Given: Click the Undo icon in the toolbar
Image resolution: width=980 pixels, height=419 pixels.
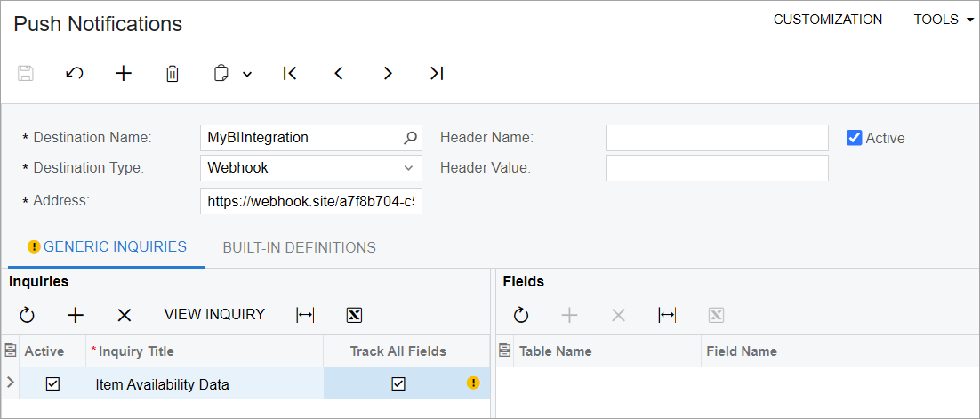Looking at the screenshot, I should [x=75, y=74].
